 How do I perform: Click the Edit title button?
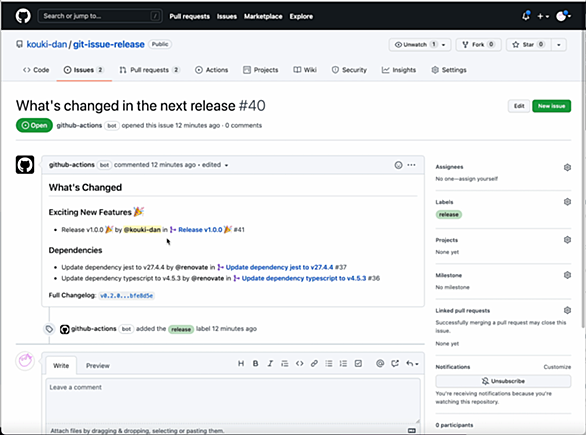click(x=519, y=106)
